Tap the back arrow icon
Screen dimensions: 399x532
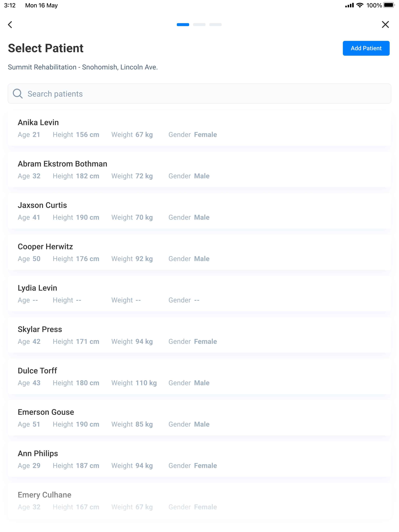[10, 24]
